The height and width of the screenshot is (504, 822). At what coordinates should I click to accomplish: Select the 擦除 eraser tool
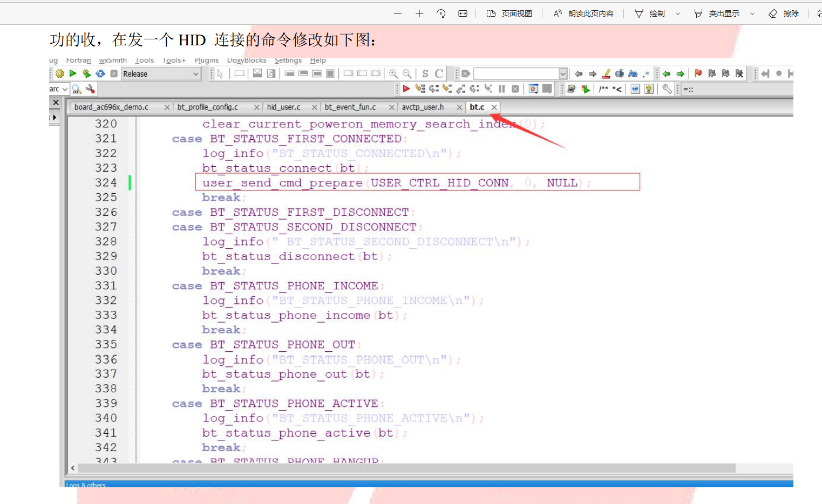784,13
